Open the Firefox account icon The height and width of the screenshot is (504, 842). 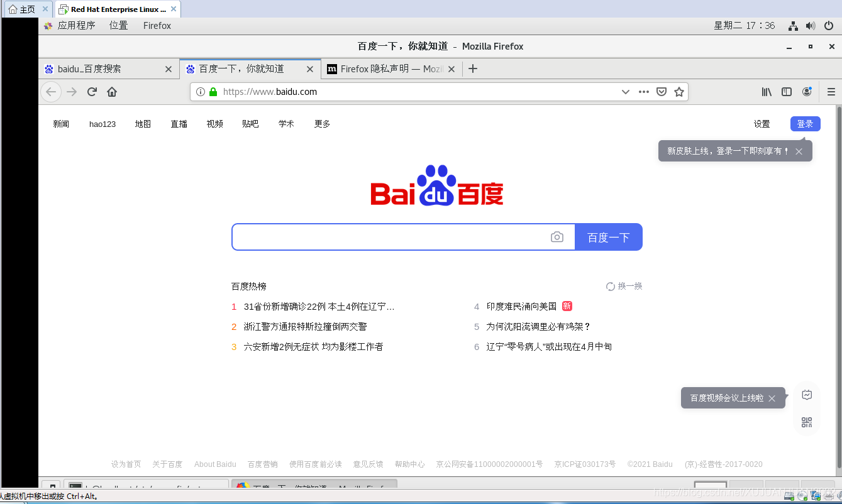click(x=807, y=92)
